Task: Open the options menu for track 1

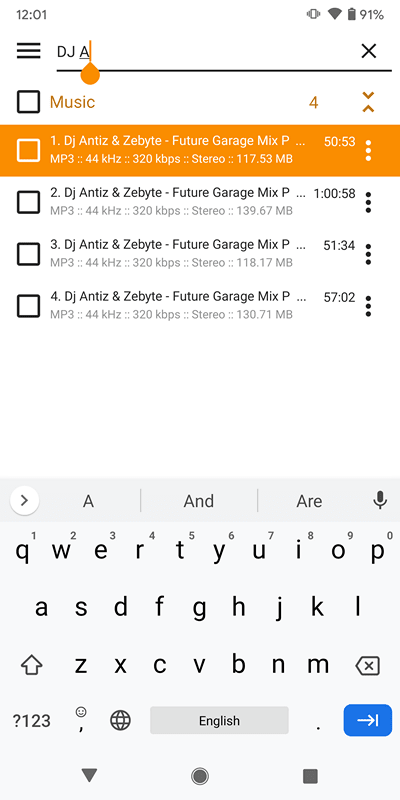Action: (368, 150)
